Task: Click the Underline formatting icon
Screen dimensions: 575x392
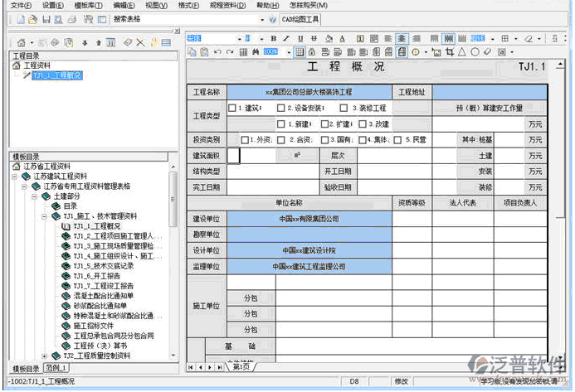Action: pos(300,38)
